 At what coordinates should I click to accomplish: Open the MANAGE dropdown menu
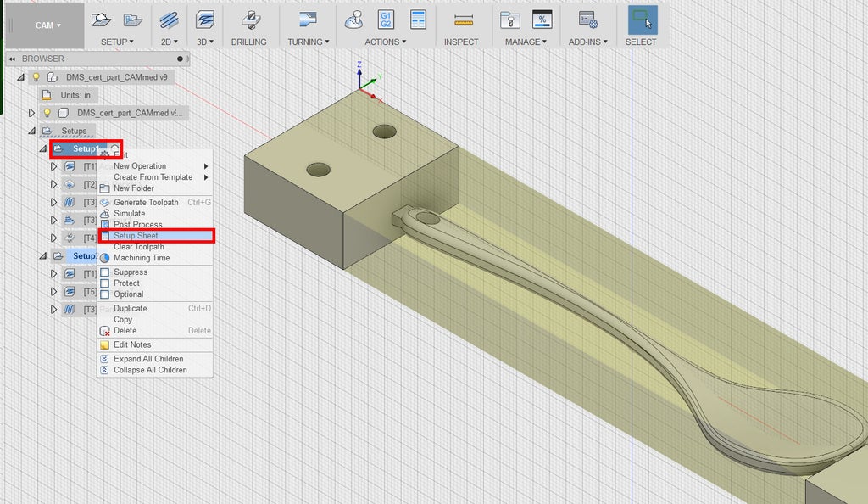526,42
